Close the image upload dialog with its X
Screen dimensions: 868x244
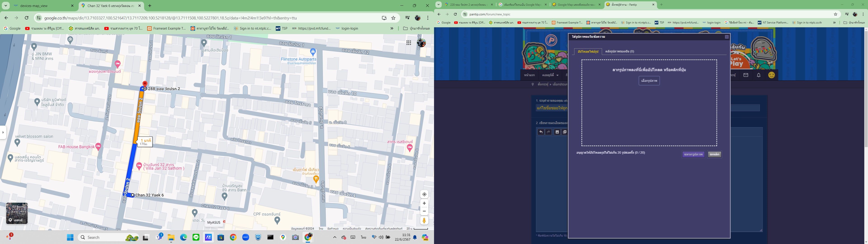tap(727, 37)
